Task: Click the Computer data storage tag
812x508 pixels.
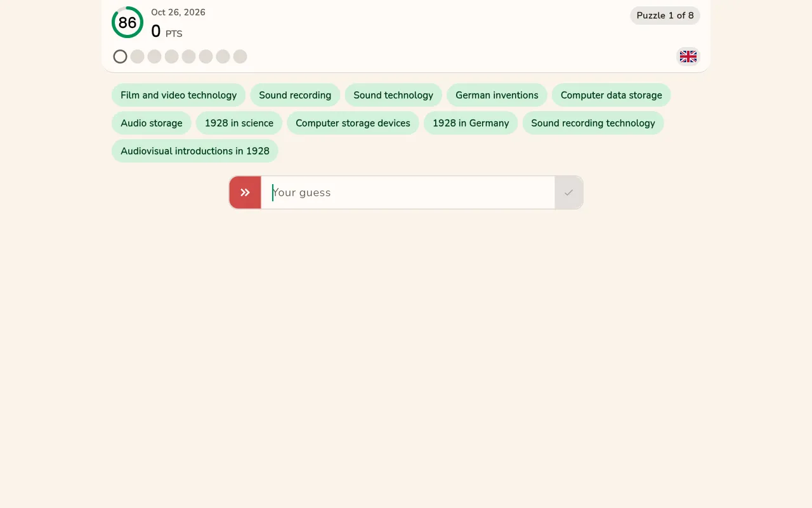Action: click(612, 95)
